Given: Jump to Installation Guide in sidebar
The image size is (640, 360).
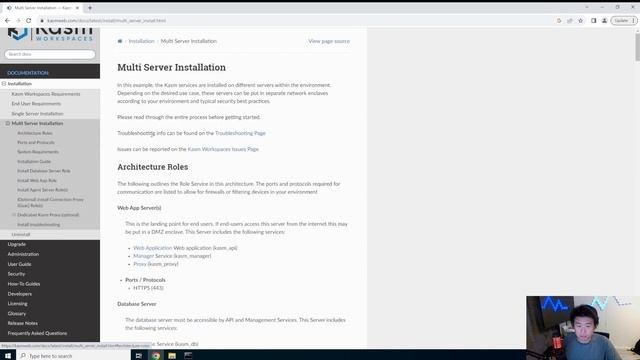Looking at the screenshot, I should click(34, 161).
